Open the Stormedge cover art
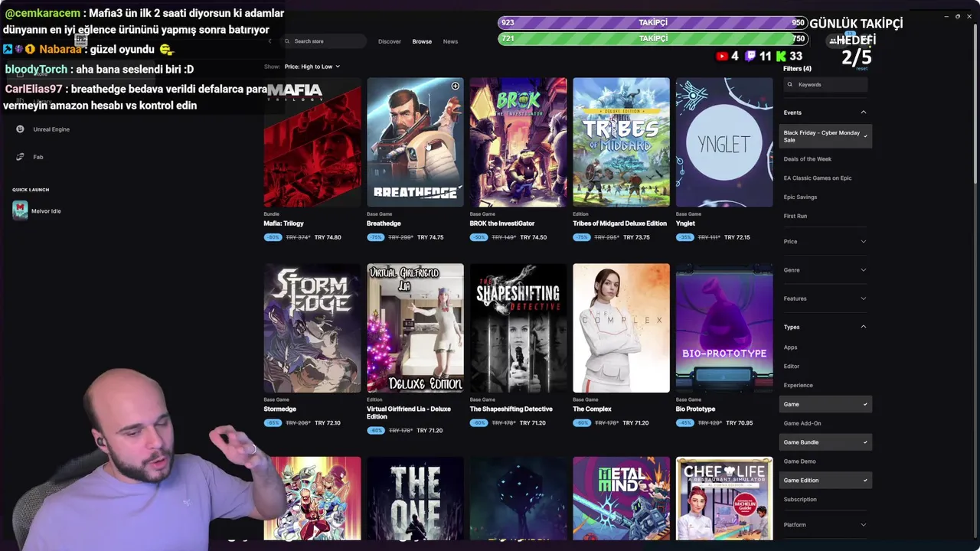 click(312, 328)
